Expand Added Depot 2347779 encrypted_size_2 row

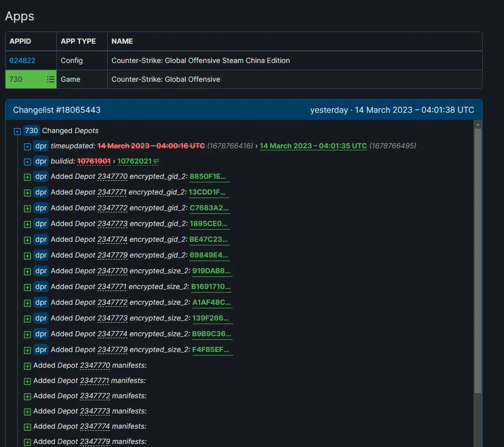pyautogui.click(x=27, y=350)
